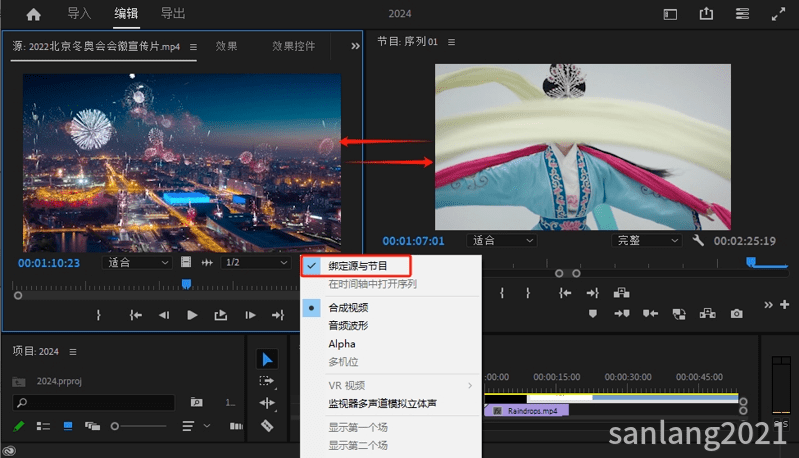Mark Out point in program monitor

coord(528,293)
